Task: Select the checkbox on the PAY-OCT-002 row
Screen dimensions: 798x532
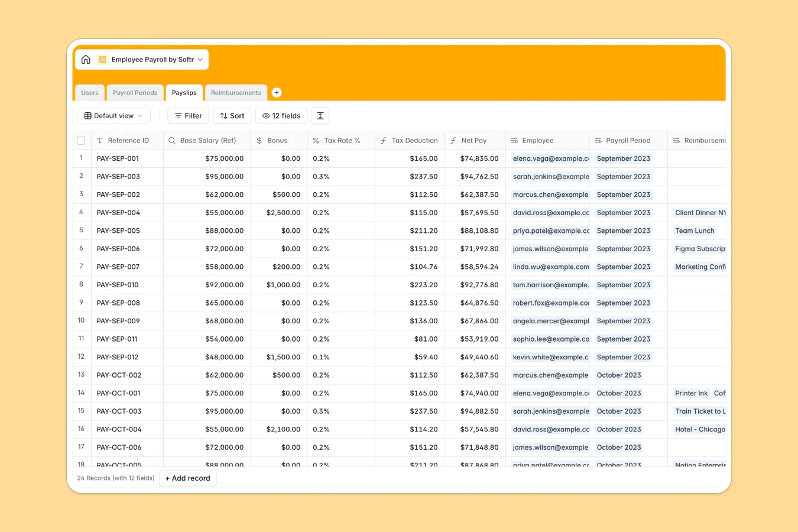Action: [81, 375]
